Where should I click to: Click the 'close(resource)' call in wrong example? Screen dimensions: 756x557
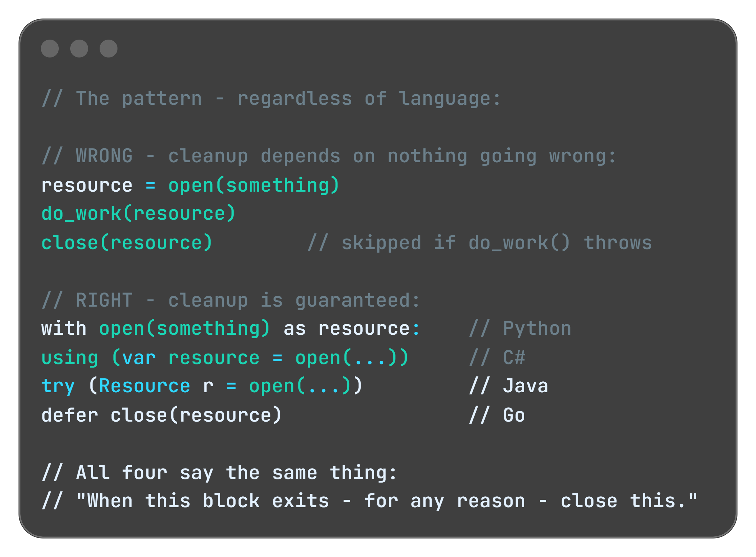point(127,243)
